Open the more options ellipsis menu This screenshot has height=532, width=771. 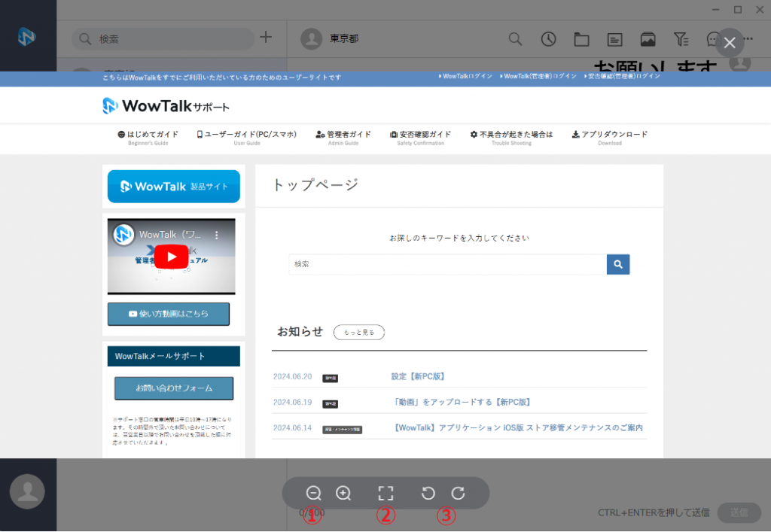point(748,39)
